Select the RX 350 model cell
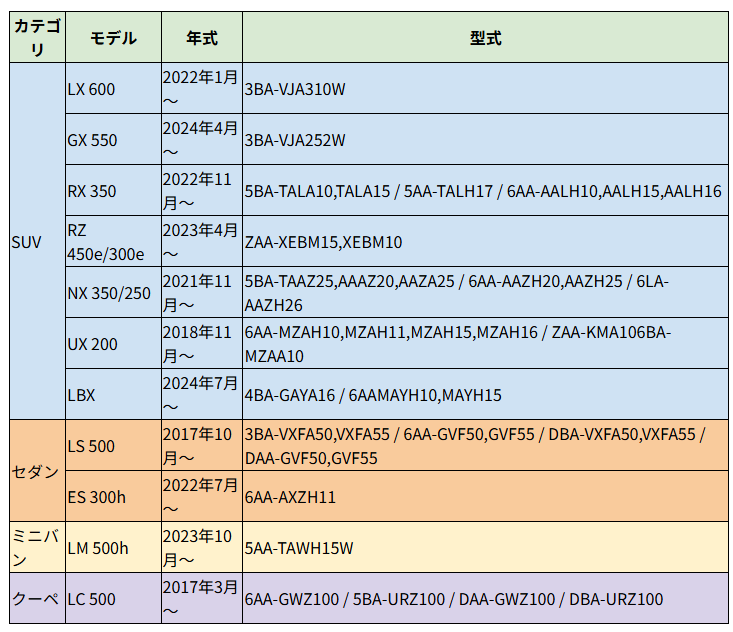The height and width of the screenshot is (632, 733). click(114, 190)
